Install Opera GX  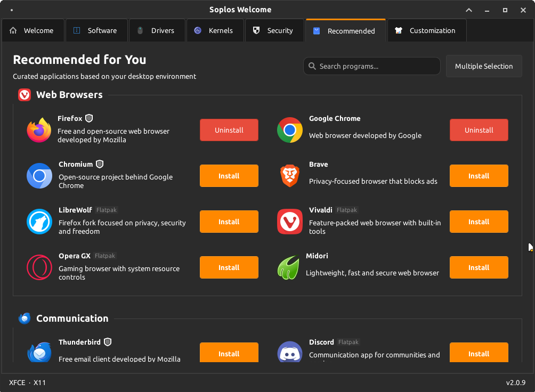click(x=229, y=267)
